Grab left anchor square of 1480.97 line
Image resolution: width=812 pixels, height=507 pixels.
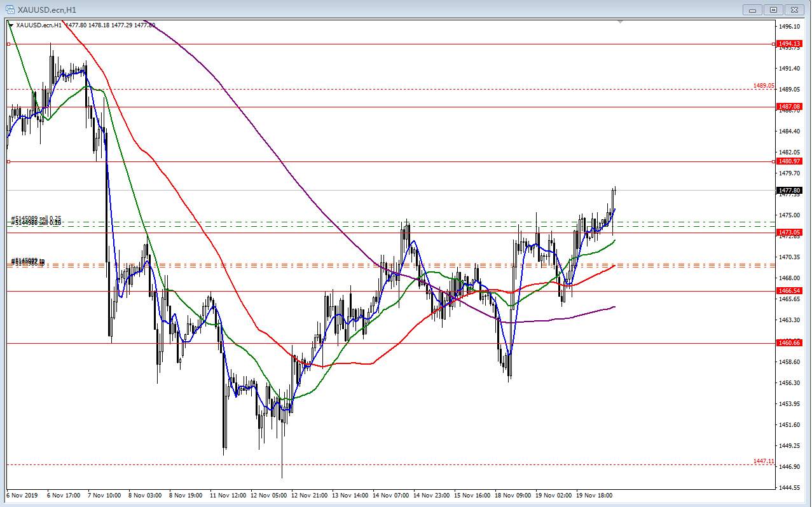tap(9, 161)
